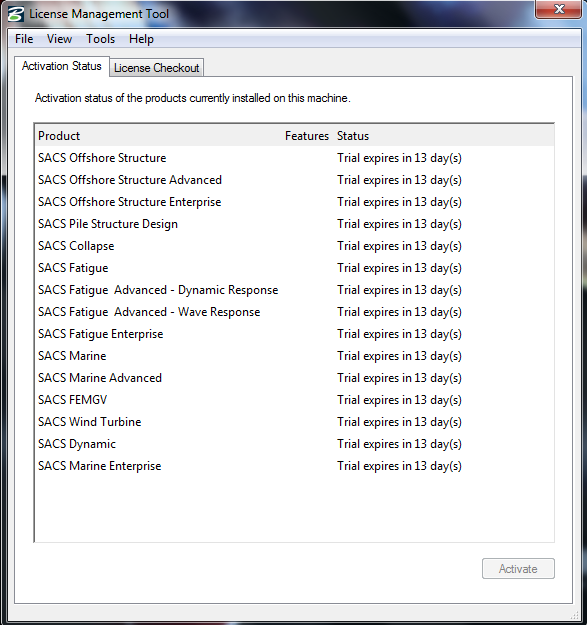Select the SACS Fatigue Enterprise row
Image resolution: width=587 pixels, height=625 pixels.
(x=294, y=334)
